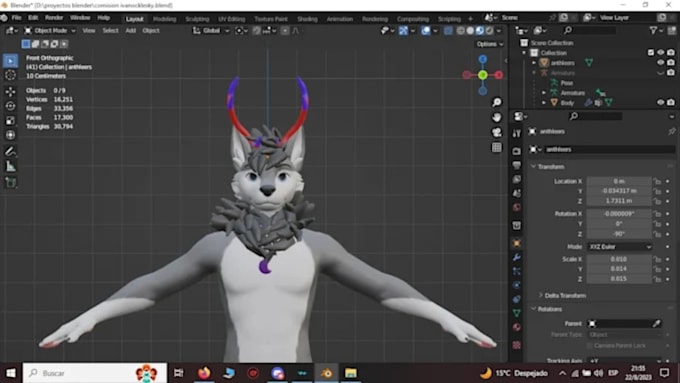The image size is (680, 383).
Task: Hide the Body object with its eye icon
Action: point(660,103)
